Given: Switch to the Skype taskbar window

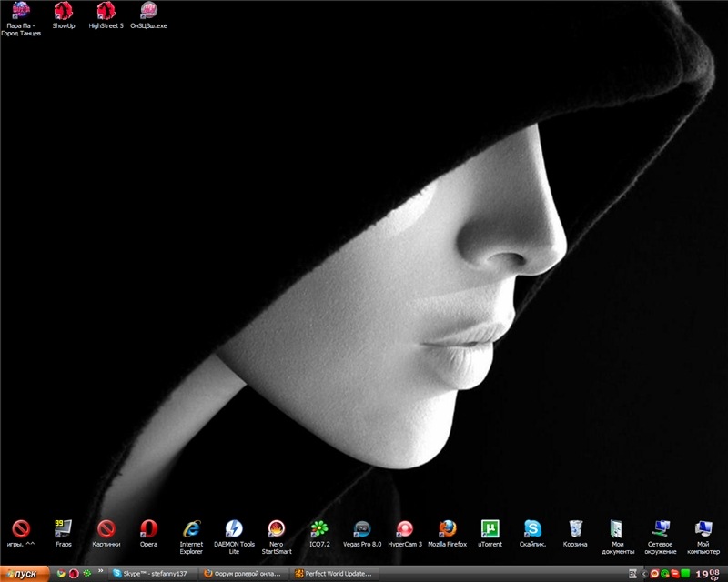Looking at the screenshot, I should (151, 574).
